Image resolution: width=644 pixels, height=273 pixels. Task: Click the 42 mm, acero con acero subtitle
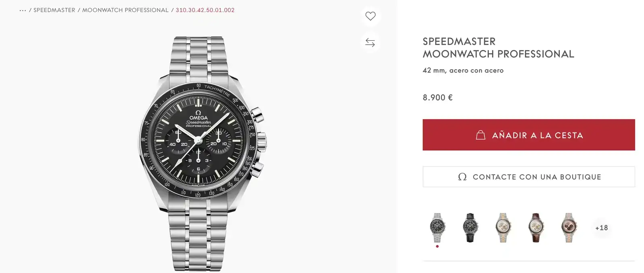(463, 70)
